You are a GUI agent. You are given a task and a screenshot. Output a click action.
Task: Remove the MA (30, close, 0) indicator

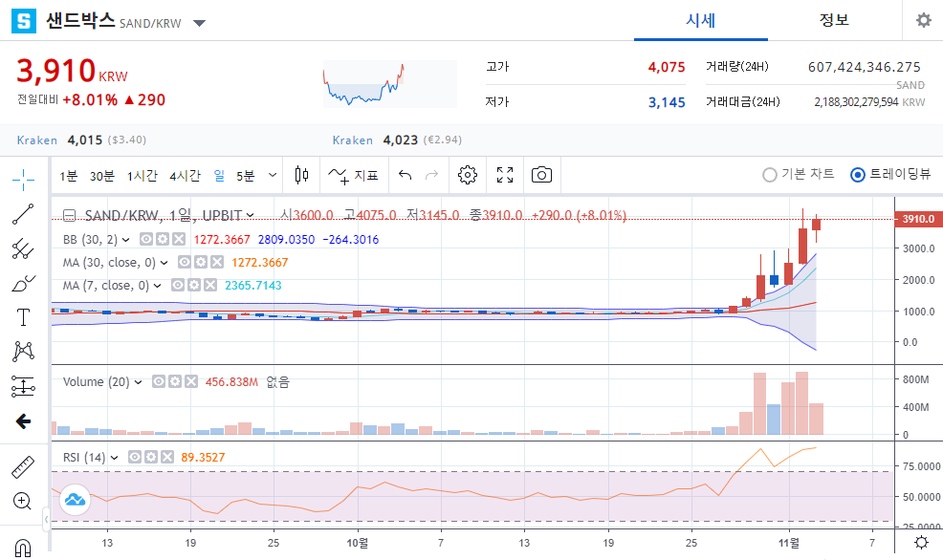click(x=217, y=262)
